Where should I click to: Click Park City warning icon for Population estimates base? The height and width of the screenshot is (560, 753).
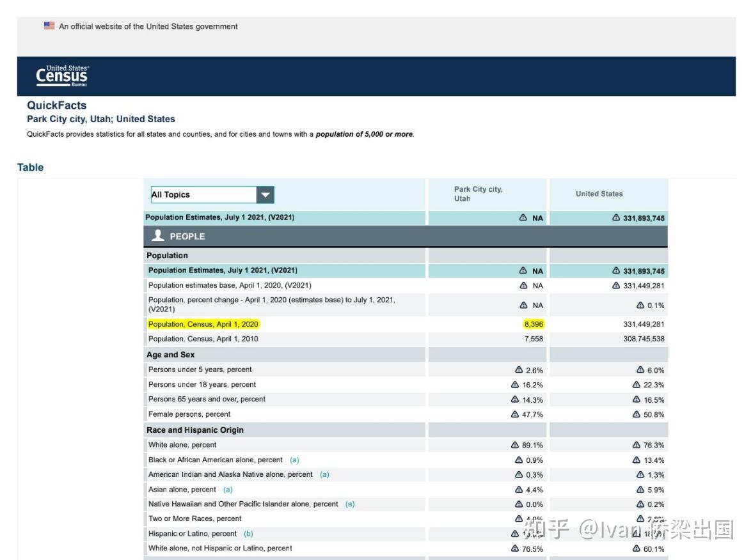point(523,285)
